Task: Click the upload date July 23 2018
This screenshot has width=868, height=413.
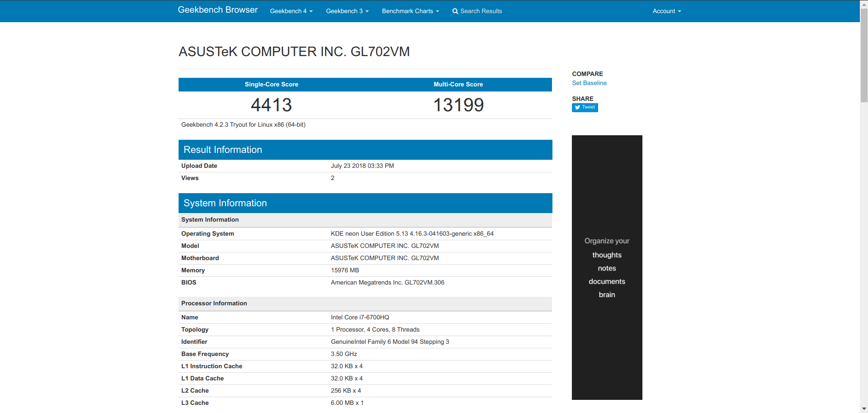Action: (x=362, y=166)
